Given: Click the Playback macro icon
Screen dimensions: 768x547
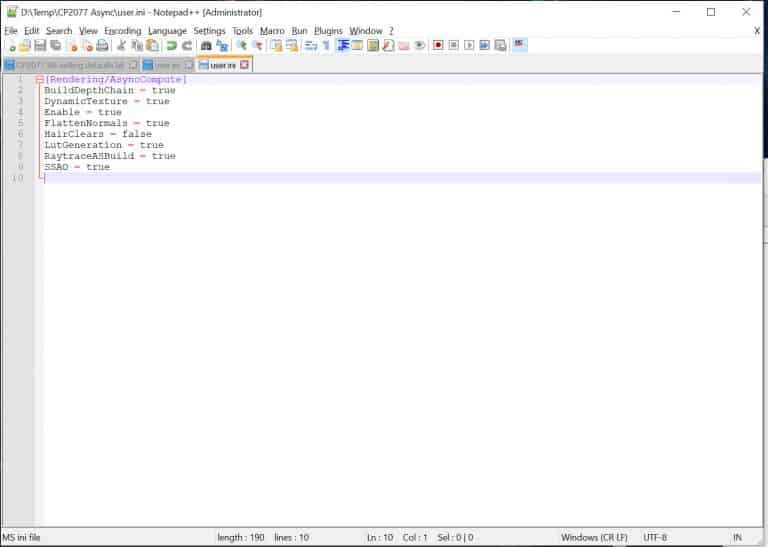Looking at the screenshot, I should [469, 46].
